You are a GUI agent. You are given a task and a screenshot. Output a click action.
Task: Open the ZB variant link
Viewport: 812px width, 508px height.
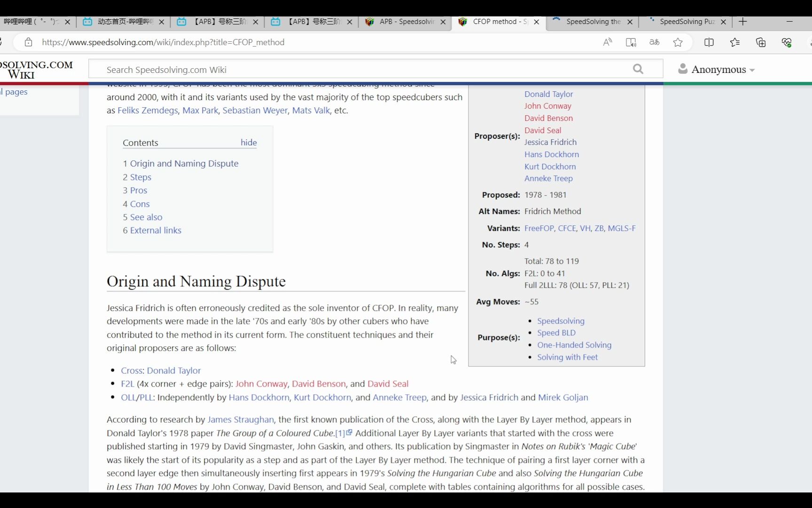(x=599, y=228)
